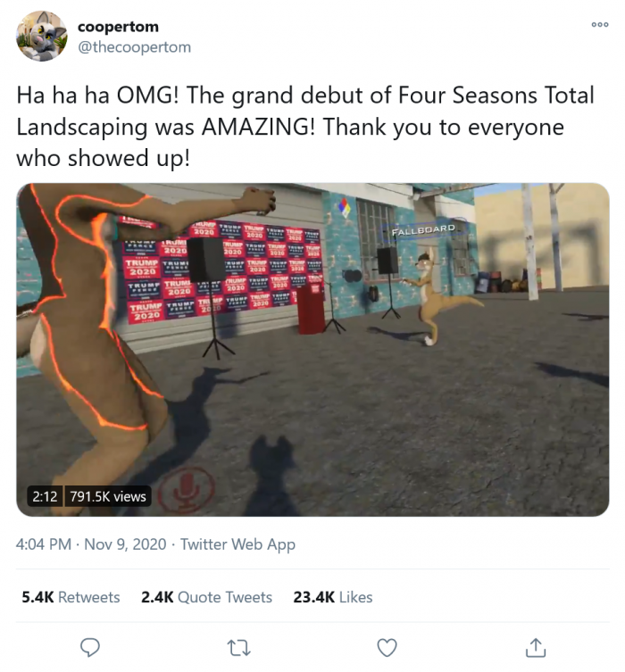This screenshot has height=672, width=625.
Task: Click the 2:12 video duration label
Action: [x=45, y=496]
